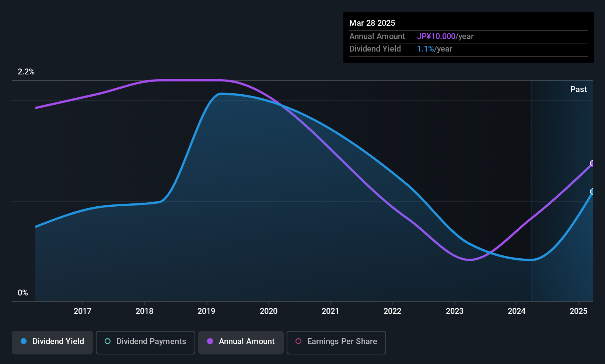Click the Past region label
The height and width of the screenshot is (364, 605).
578,89
